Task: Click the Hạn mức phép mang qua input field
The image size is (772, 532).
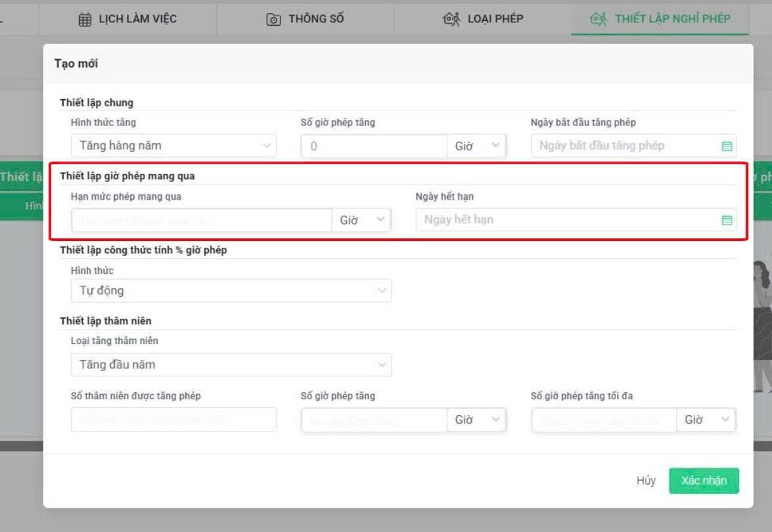Action: click(202, 220)
